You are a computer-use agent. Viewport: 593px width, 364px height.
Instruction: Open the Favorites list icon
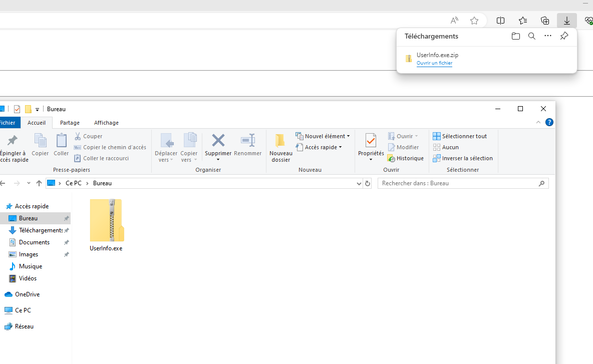[523, 21]
